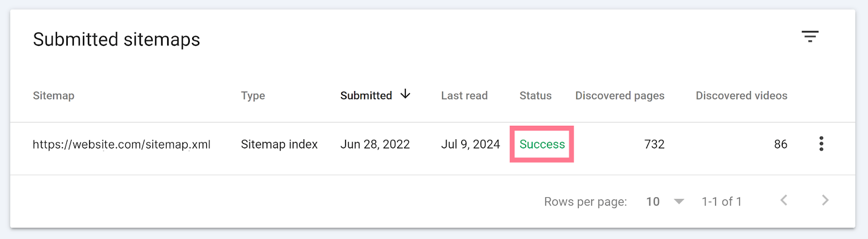Click the Sitemap index type cell

pyautogui.click(x=279, y=144)
